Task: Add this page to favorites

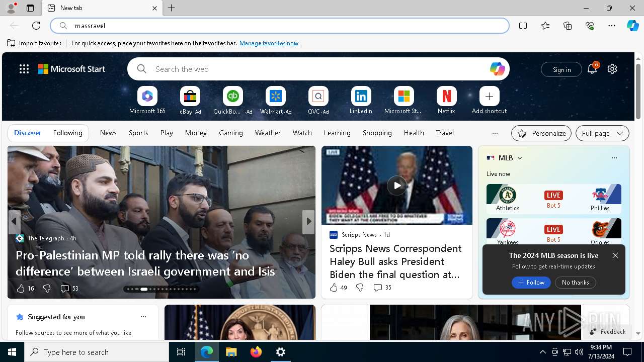Action: 545,26
